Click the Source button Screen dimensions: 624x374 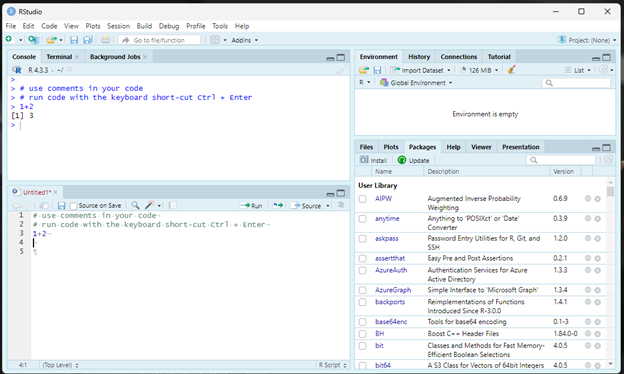coord(306,206)
